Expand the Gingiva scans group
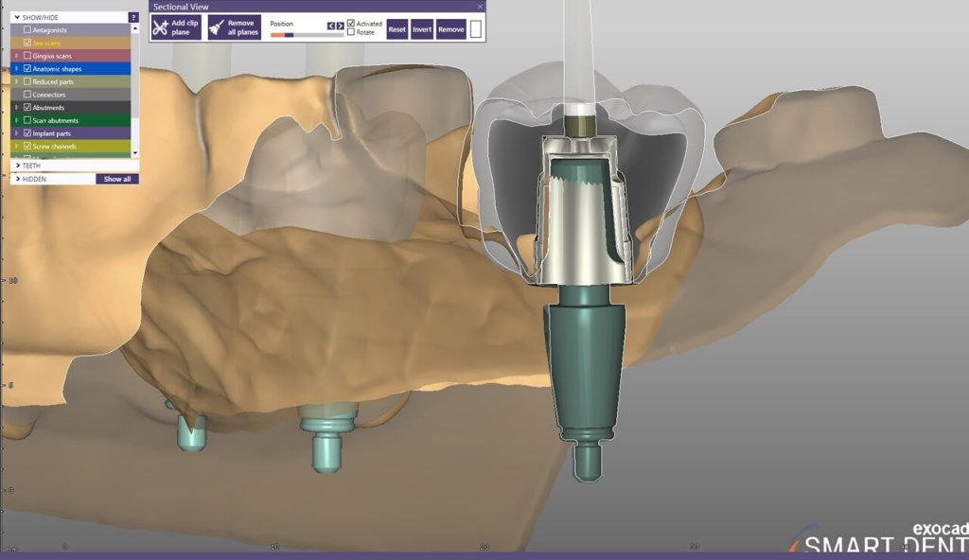The height and width of the screenshot is (560, 969). [17, 56]
